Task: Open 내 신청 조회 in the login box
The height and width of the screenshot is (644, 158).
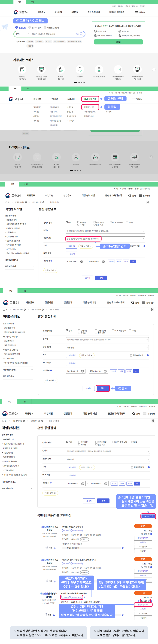Action: (x=100, y=31)
